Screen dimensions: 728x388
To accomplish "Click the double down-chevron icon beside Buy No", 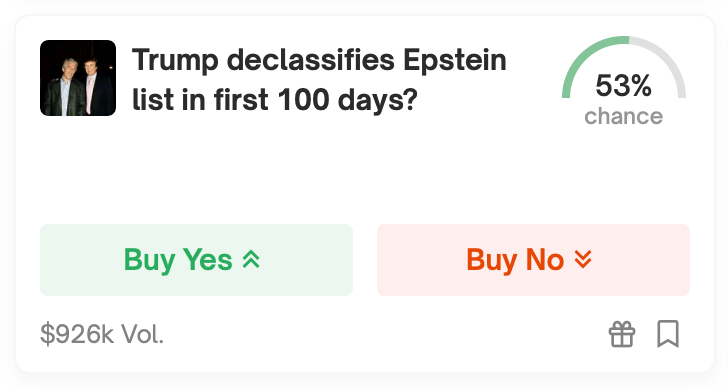I will click(x=583, y=259).
